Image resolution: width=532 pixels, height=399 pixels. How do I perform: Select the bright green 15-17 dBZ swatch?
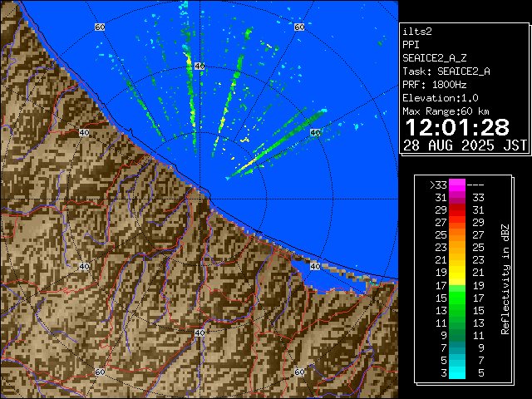click(x=456, y=298)
